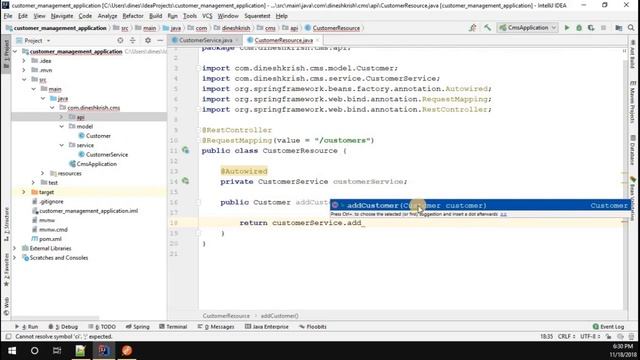640x360 pixels.
Task: Collapse the model package
Action: pyautogui.click(x=62, y=127)
